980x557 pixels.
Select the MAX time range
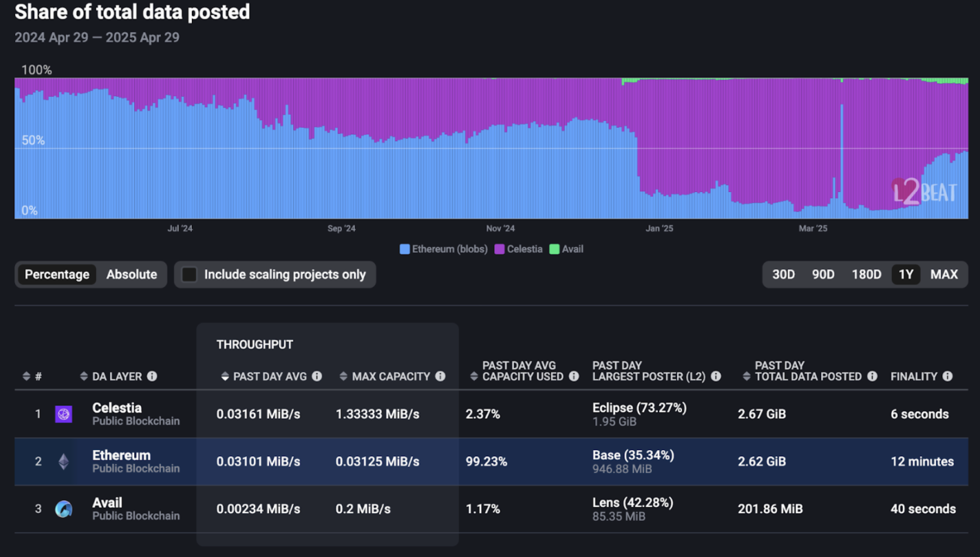click(x=944, y=274)
